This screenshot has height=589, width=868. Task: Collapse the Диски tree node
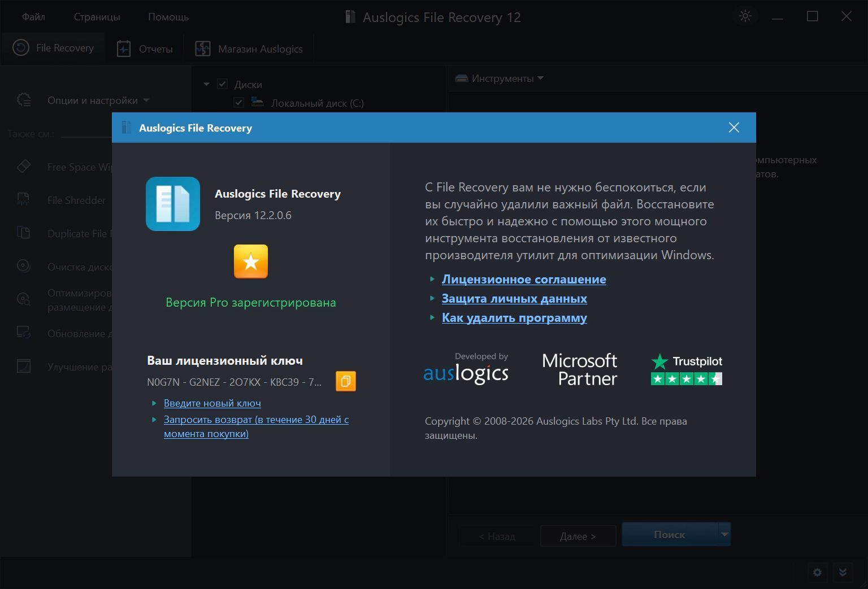206,84
